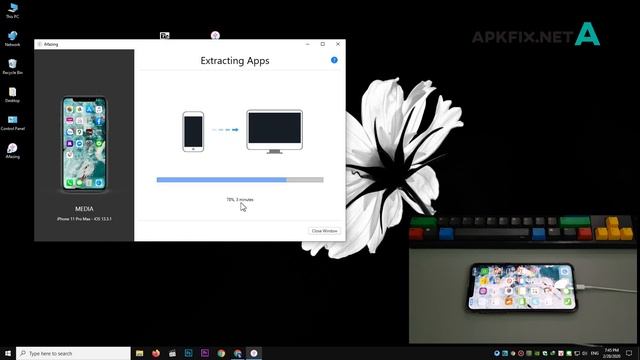Click the volume icon in system tray

(x=584, y=353)
